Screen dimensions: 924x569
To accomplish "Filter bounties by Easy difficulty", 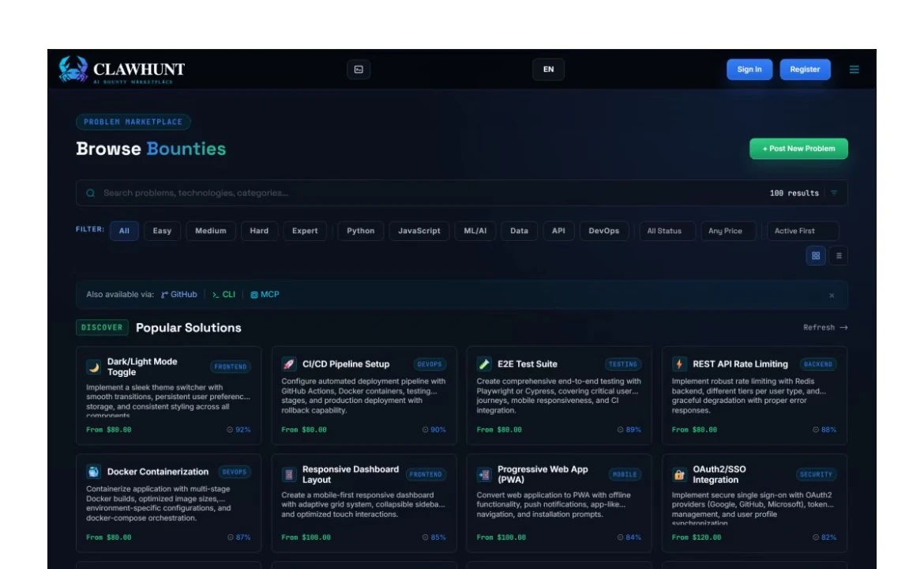I will click(162, 231).
